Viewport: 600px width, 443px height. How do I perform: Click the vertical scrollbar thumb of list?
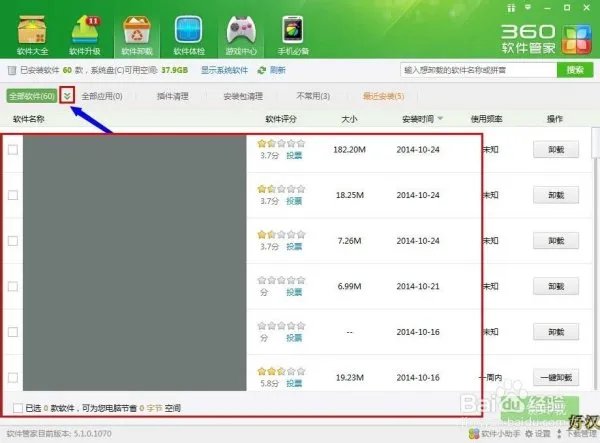[595, 143]
